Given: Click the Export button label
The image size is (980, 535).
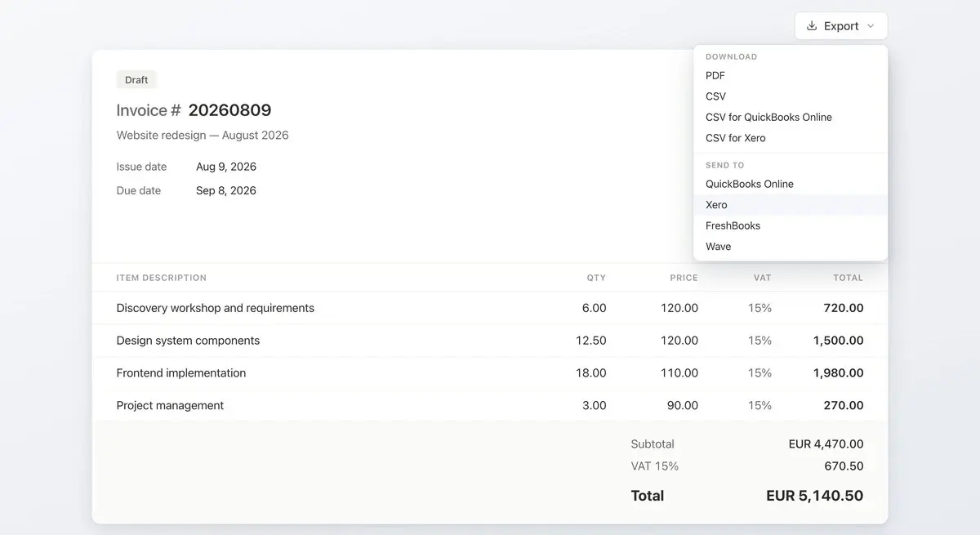Looking at the screenshot, I should point(841,26).
